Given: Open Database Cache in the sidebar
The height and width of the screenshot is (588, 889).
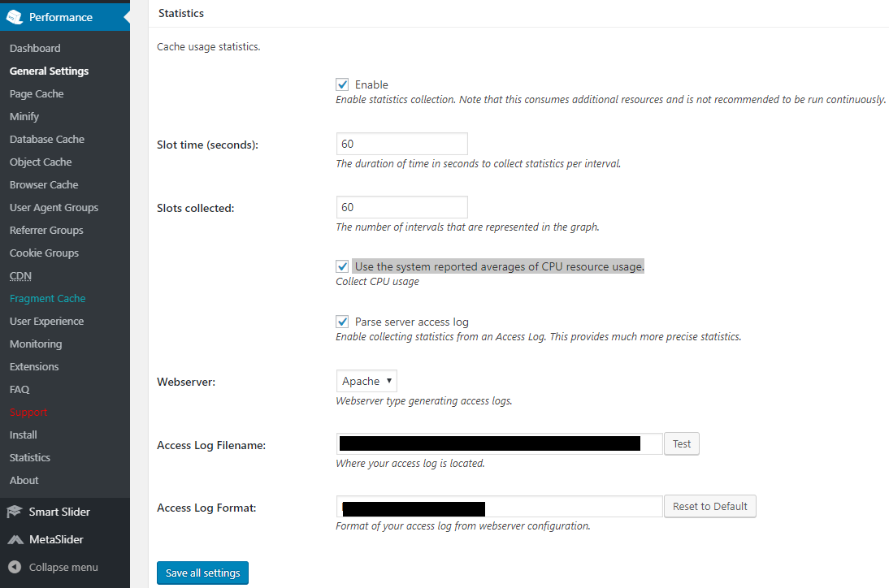Looking at the screenshot, I should tap(46, 139).
